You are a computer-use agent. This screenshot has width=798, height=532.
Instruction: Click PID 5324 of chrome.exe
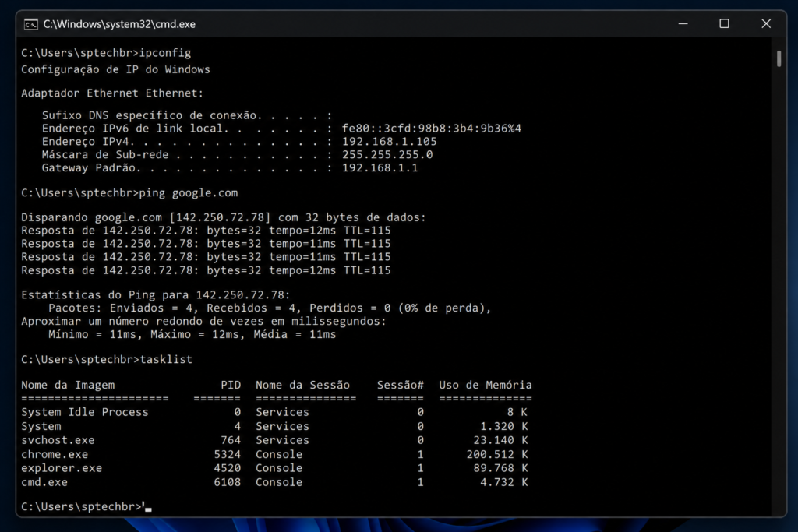click(x=227, y=454)
